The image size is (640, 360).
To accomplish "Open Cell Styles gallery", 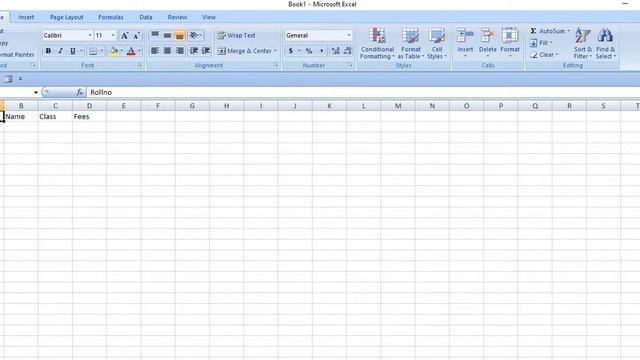I will (437, 44).
